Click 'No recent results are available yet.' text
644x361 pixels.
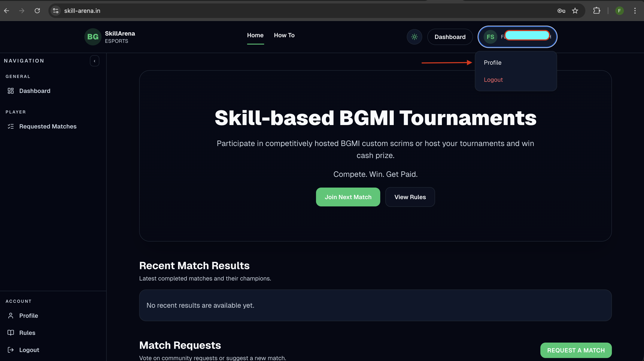pyautogui.click(x=200, y=305)
